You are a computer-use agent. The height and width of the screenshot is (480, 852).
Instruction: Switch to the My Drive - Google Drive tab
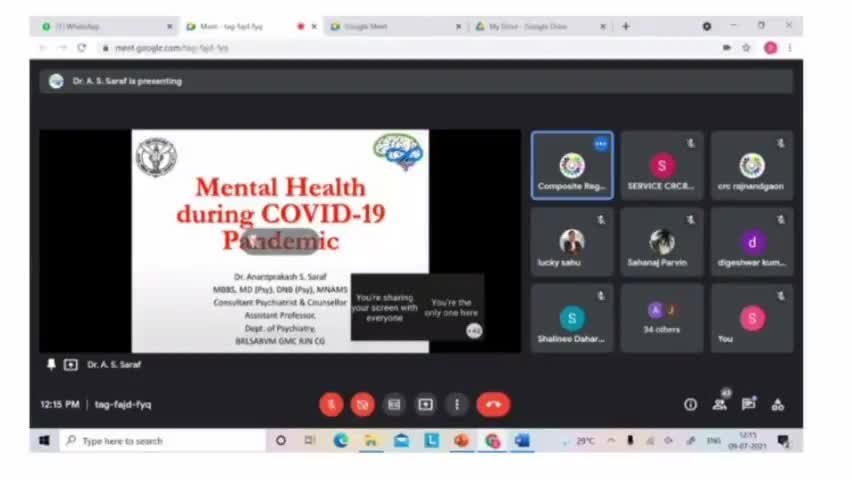[540, 26]
